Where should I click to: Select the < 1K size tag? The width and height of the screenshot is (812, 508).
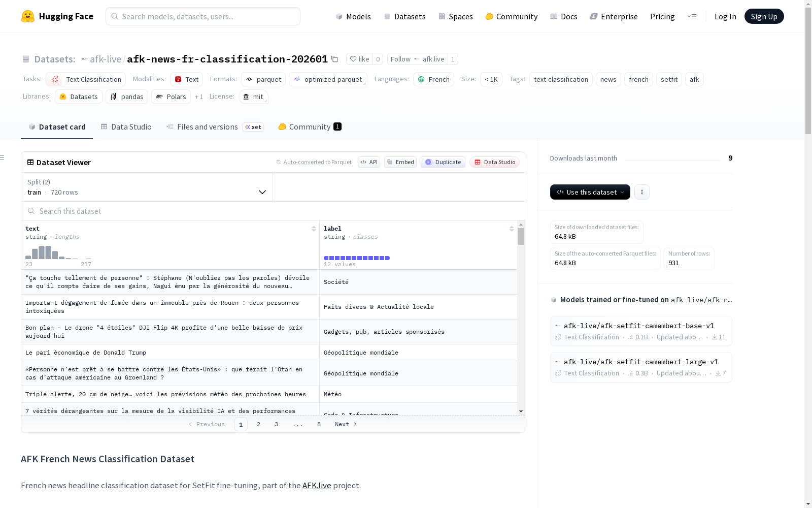[491, 79]
